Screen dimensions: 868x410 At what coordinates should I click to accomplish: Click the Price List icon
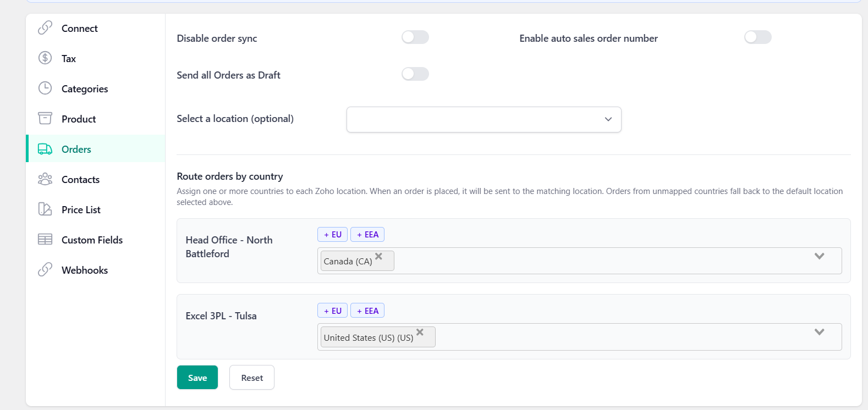(45, 209)
